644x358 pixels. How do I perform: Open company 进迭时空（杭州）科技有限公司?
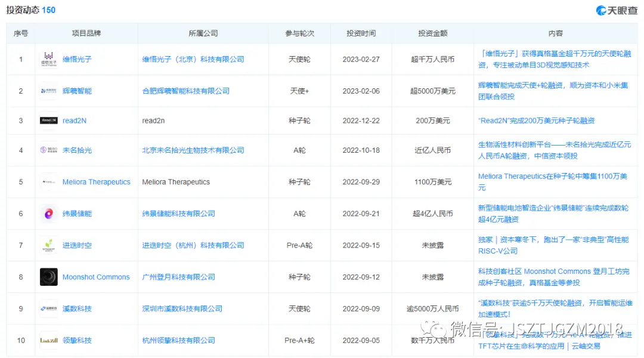click(x=193, y=245)
